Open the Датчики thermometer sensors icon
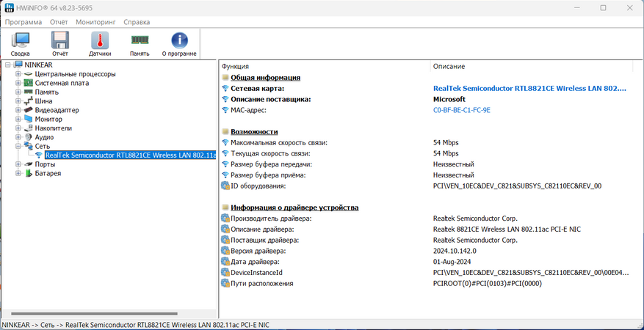The height and width of the screenshot is (330, 644). point(99,44)
